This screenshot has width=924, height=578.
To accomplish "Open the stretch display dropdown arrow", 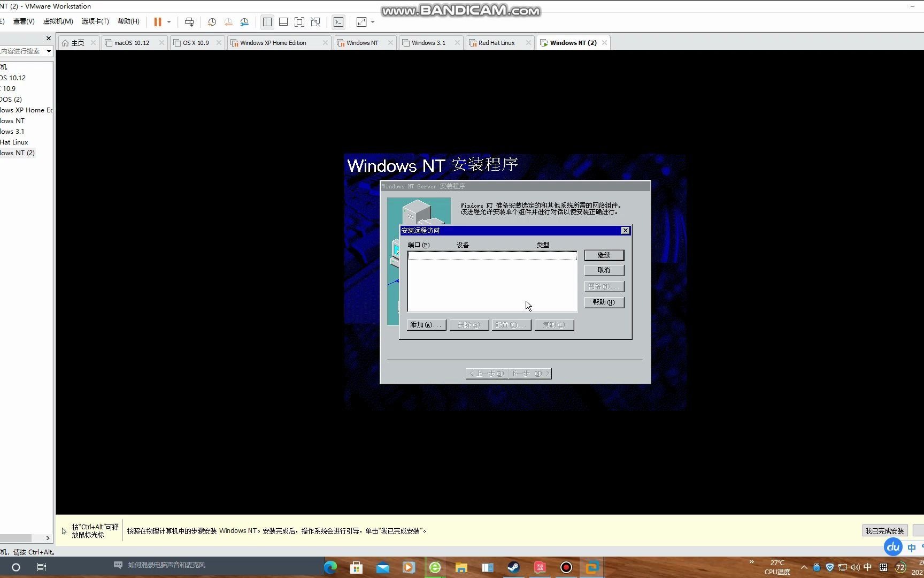I will [373, 22].
